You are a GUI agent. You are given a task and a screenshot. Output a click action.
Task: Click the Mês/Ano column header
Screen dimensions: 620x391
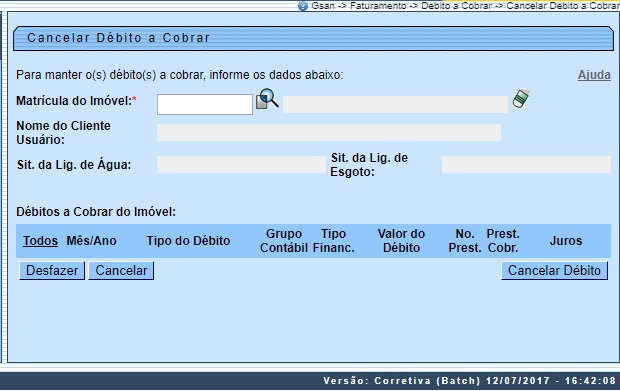(91, 240)
